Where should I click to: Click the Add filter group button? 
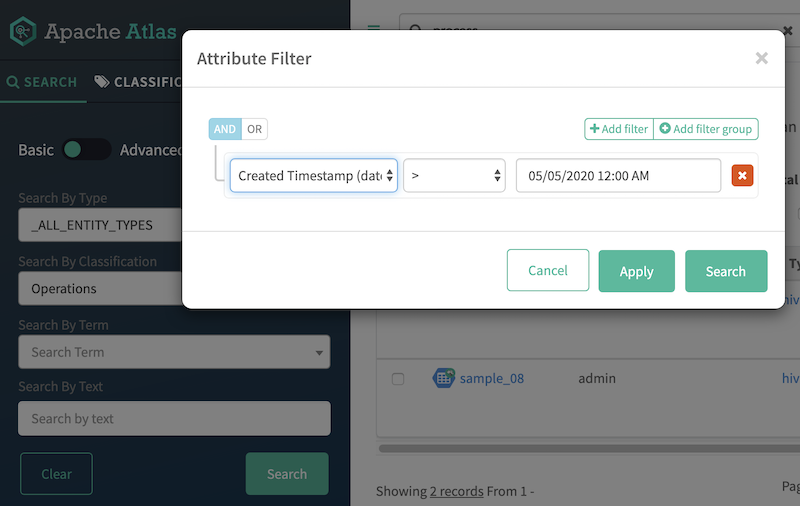click(706, 129)
